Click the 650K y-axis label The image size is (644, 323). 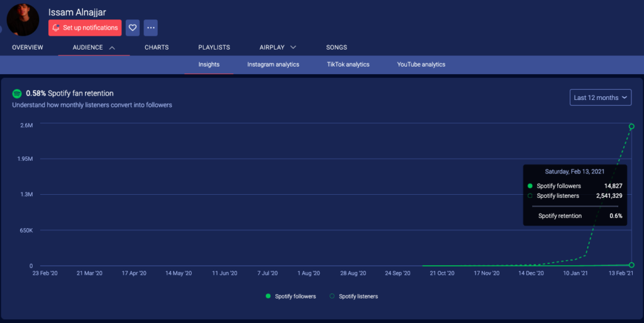[x=26, y=231]
